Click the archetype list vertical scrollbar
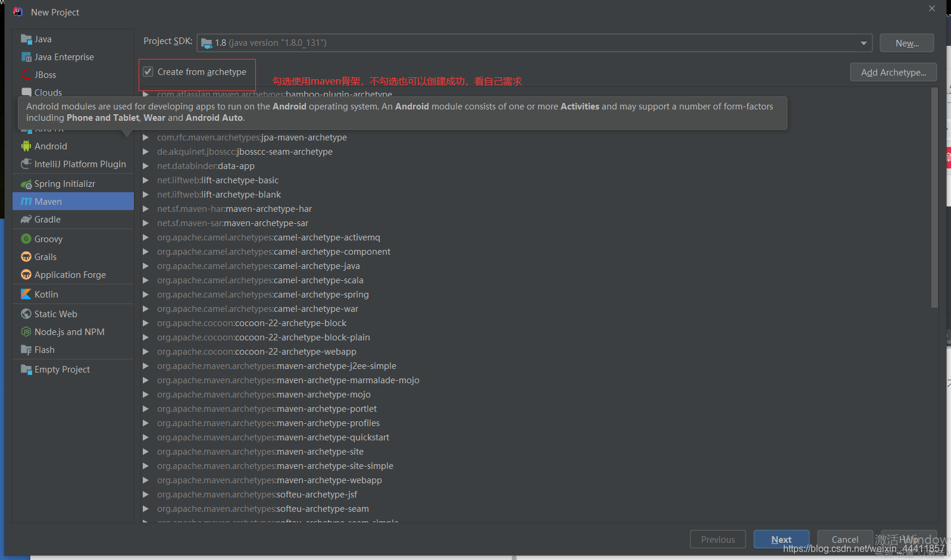This screenshot has width=951, height=560. coord(934,198)
